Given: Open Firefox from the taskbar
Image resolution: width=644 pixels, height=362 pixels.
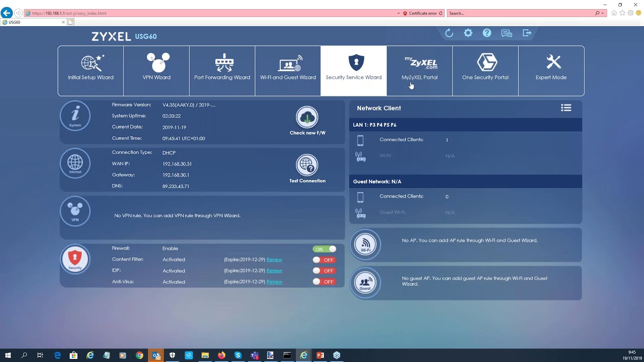Looking at the screenshot, I should [x=221, y=355].
